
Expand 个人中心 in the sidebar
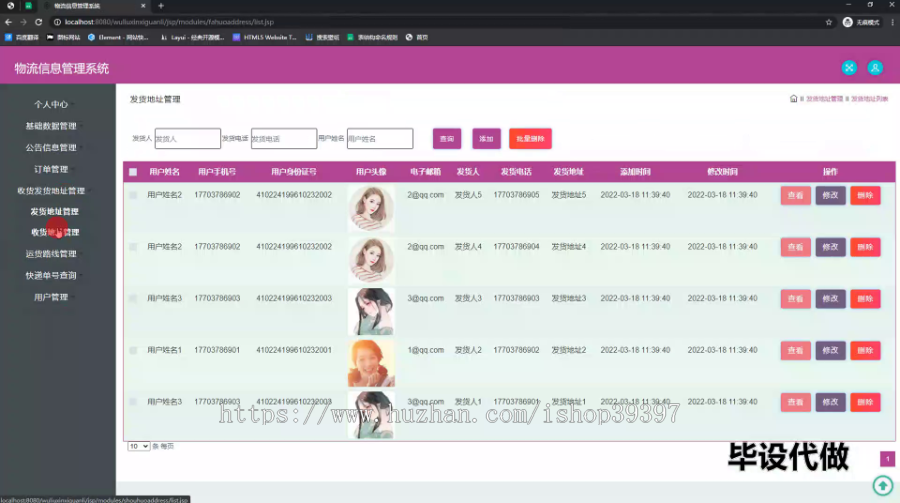click(x=51, y=105)
